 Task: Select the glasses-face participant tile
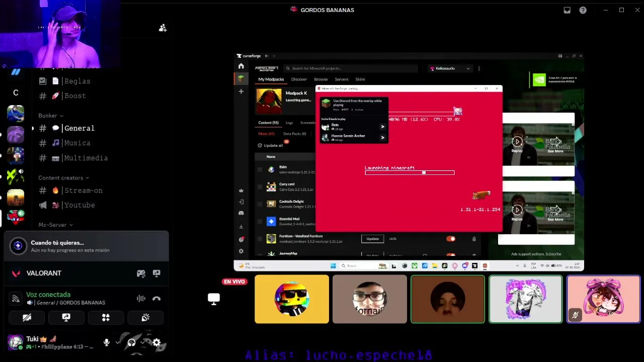click(370, 299)
